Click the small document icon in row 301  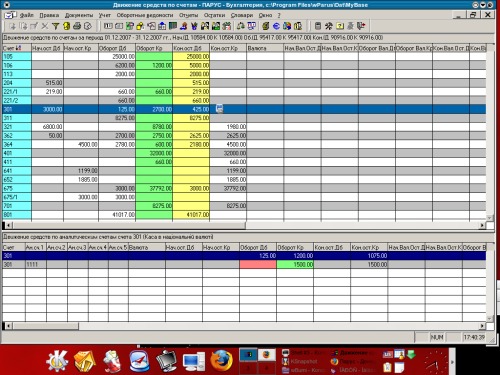tap(219, 109)
